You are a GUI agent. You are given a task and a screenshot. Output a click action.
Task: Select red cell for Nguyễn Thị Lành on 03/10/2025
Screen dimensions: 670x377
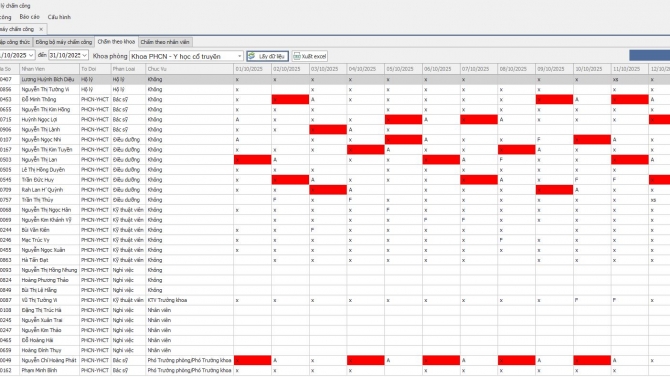(x=328, y=130)
